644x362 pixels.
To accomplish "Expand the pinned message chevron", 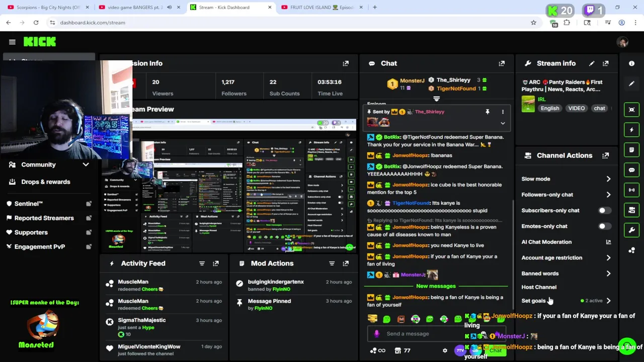I will point(503,123).
